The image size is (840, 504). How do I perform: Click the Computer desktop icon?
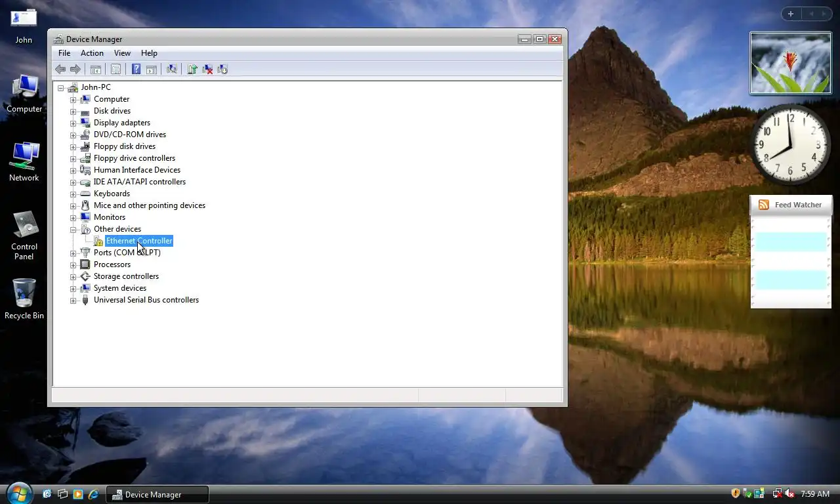coord(24,87)
